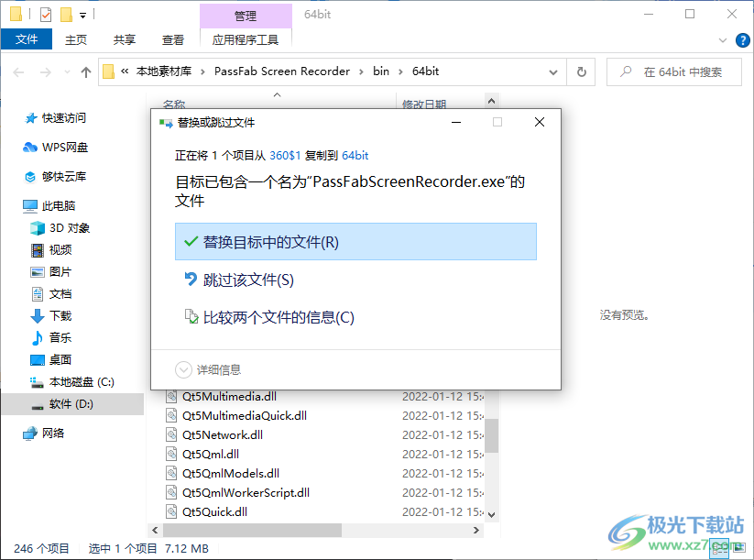Screen dimensions: 754x560
Task: Open the address bar history dropdown
Action: (x=553, y=72)
